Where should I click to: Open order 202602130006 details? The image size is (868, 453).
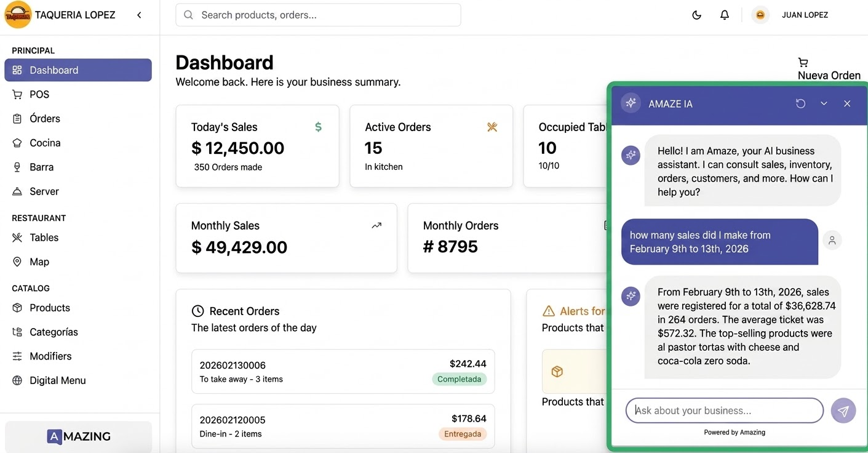pos(343,372)
